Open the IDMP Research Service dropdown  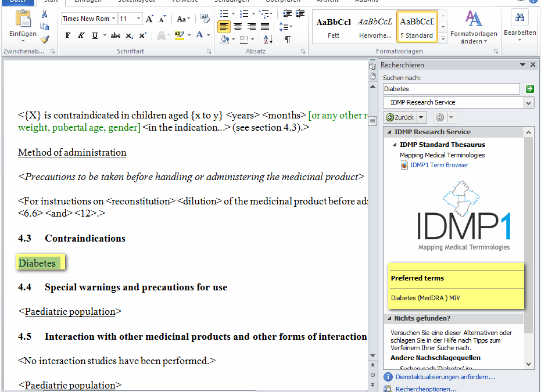[x=528, y=103]
